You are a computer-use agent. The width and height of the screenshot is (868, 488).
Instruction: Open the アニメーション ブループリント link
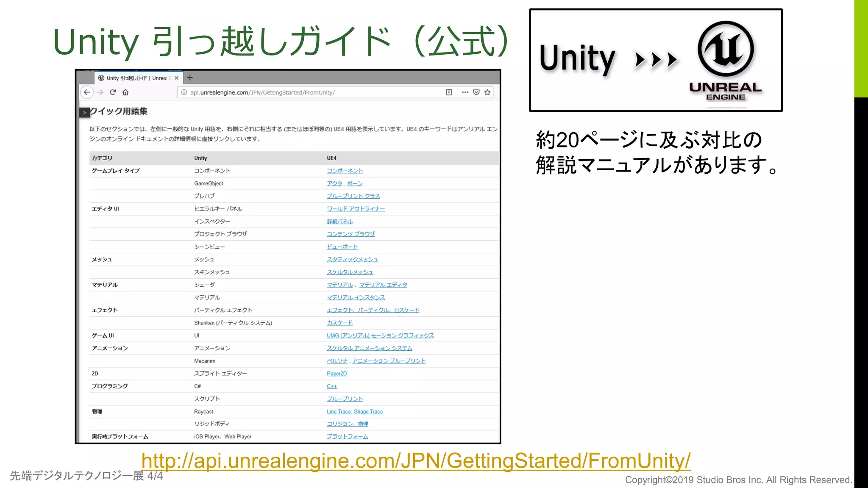click(x=389, y=361)
